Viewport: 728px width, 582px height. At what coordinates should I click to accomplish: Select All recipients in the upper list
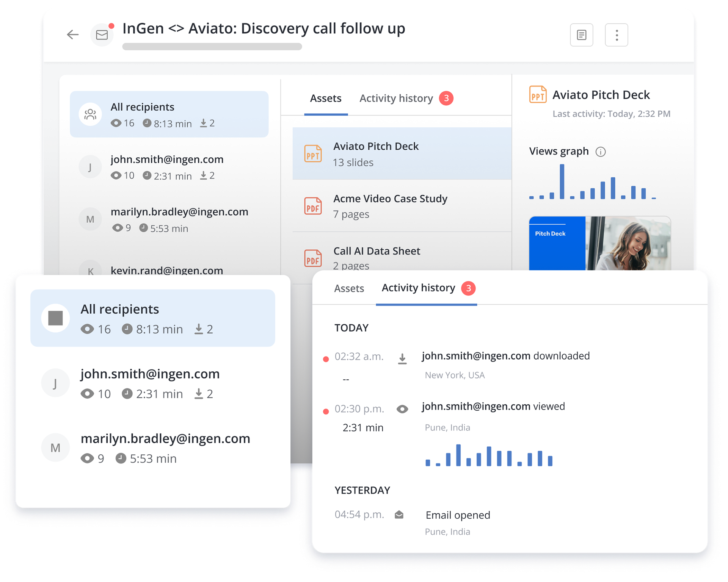pyautogui.click(x=169, y=114)
